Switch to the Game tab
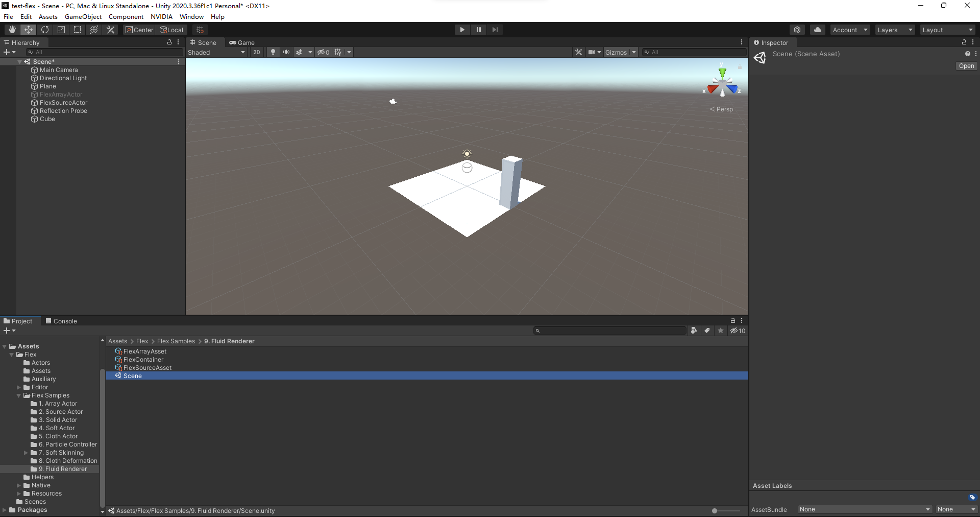This screenshot has height=517, width=980. click(x=242, y=42)
